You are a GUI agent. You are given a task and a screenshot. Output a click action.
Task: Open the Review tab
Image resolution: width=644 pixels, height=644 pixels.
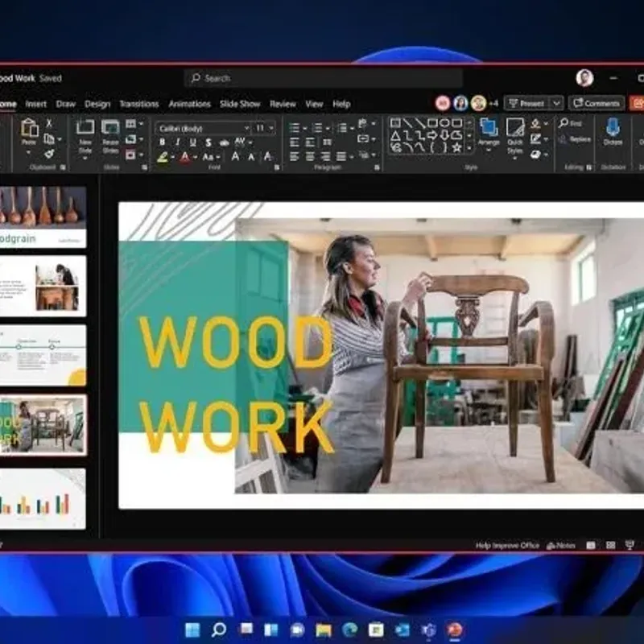(x=283, y=104)
